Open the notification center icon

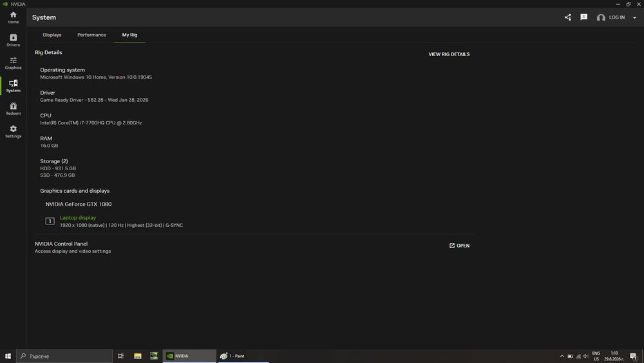634,357
